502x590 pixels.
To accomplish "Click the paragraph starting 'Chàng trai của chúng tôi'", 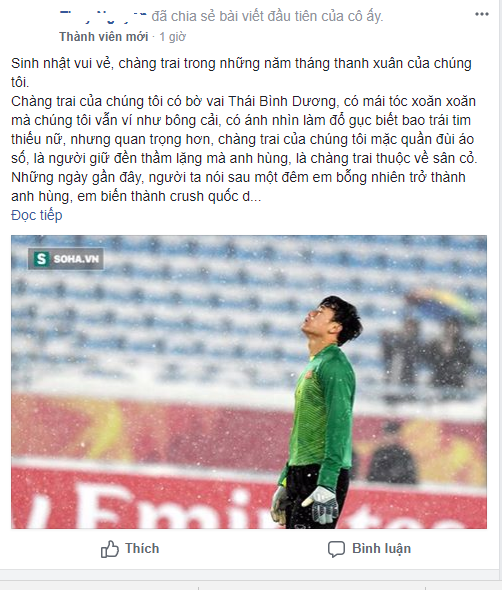I will (x=244, y=129).
